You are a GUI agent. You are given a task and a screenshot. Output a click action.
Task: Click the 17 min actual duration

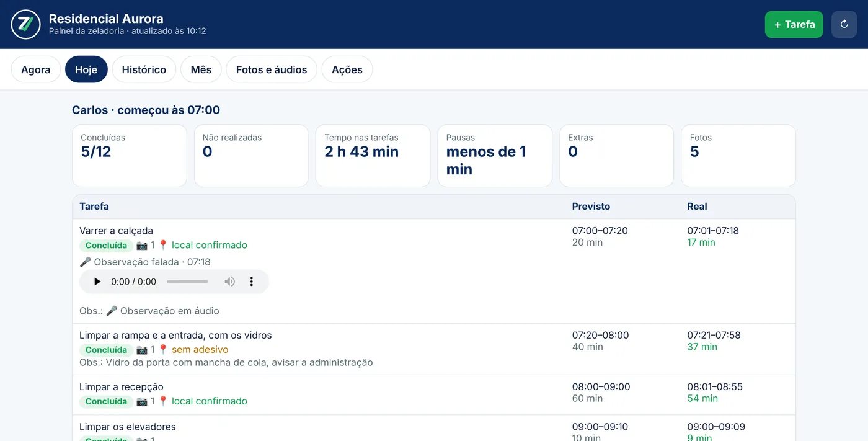(701, 243)
